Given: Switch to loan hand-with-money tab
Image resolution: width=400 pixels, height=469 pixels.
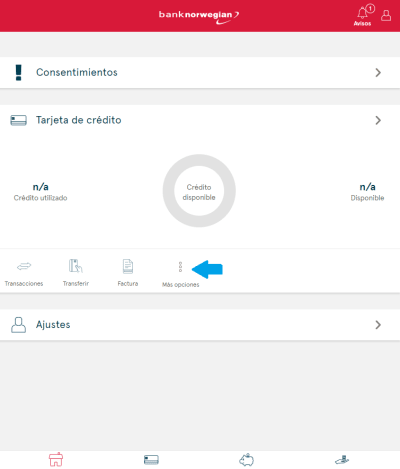Looking at the screenshot, I should (x=342, y=460).
